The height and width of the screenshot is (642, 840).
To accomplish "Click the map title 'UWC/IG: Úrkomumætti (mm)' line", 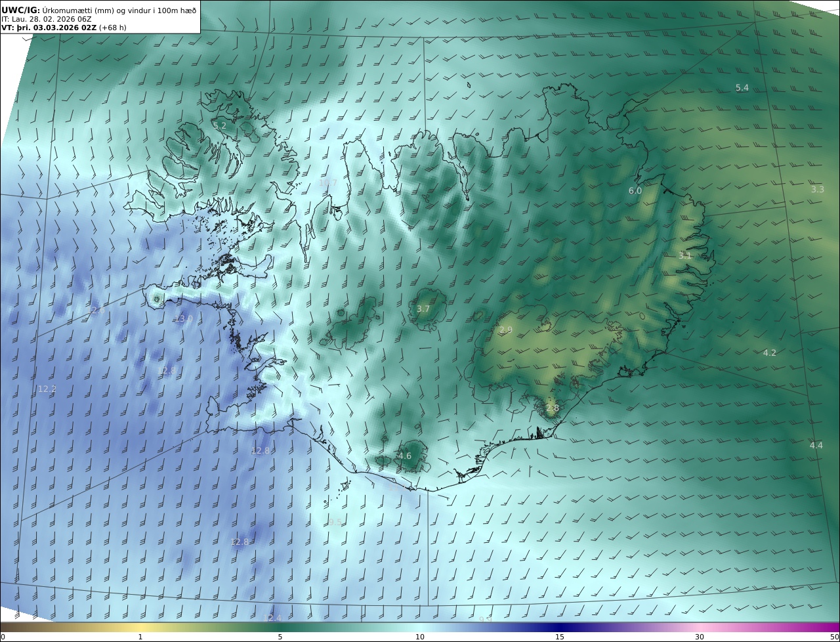I will [98, 10].
